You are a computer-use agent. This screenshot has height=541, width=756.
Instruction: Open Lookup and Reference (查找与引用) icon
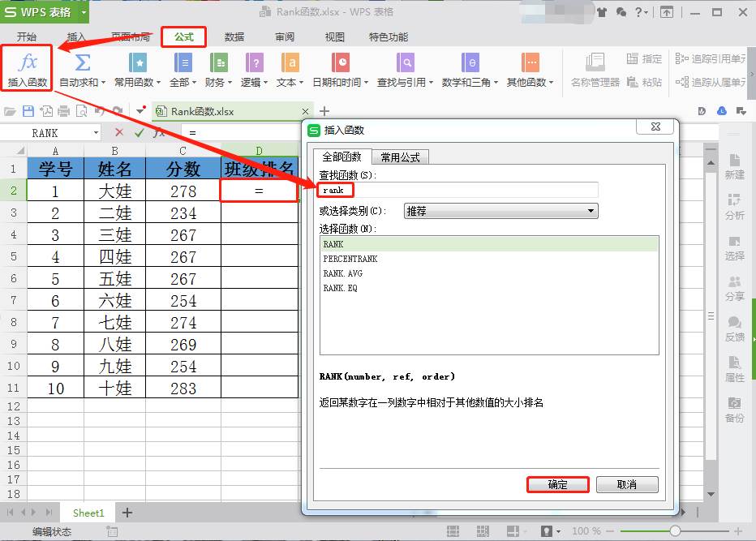coord(406,62)
